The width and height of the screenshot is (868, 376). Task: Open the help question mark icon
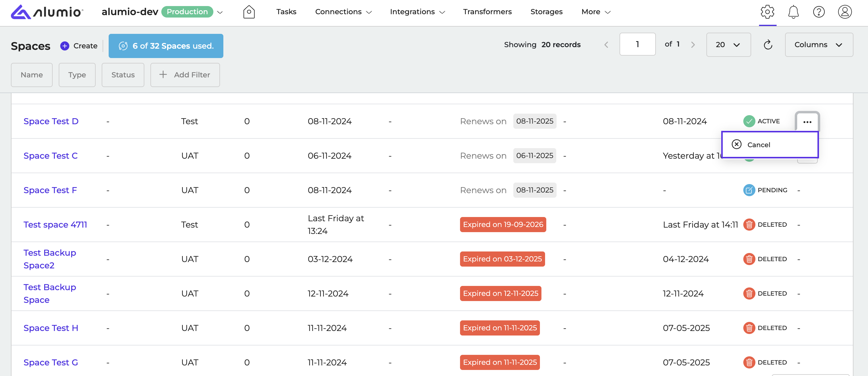click(x=818, y=12)
